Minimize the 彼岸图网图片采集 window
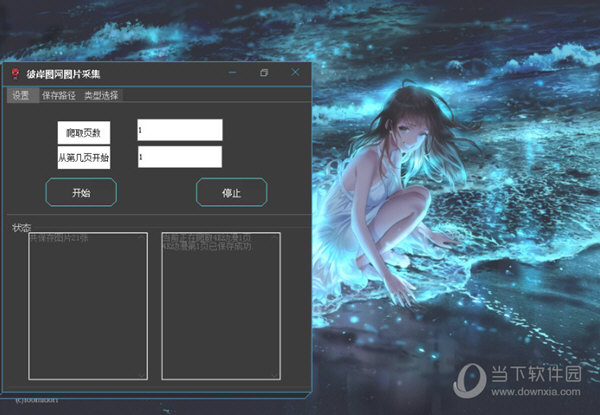 (x=233, y=72)
